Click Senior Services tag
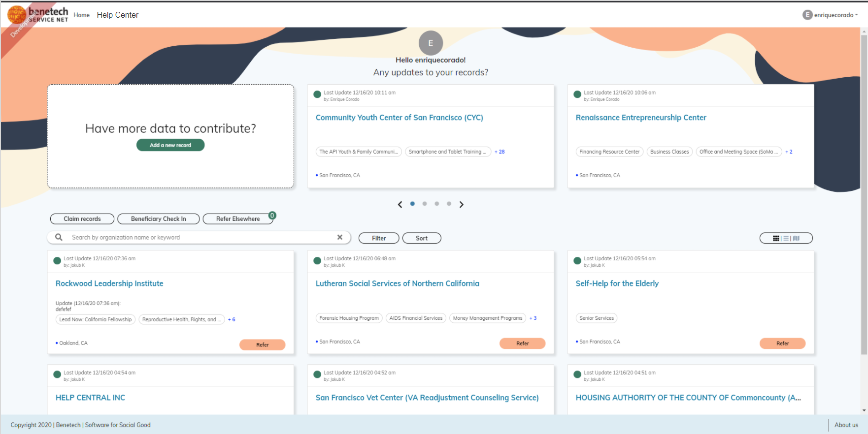The width and height of the screenshot is (868, 434). point(597,318)
